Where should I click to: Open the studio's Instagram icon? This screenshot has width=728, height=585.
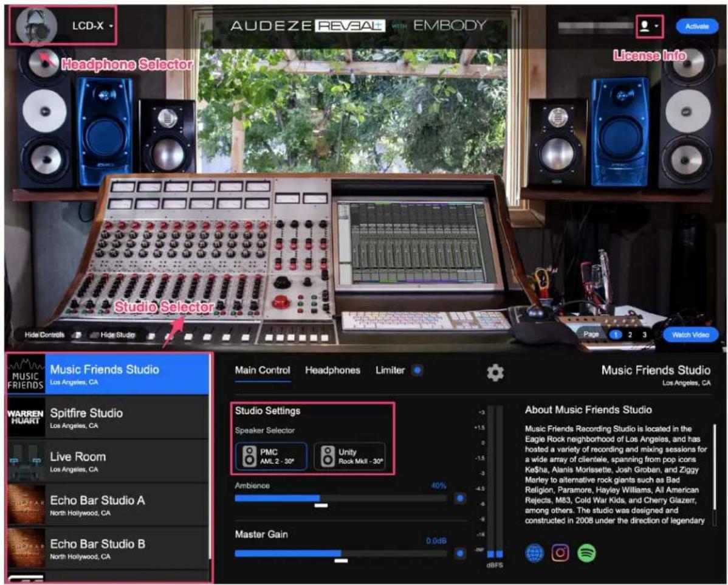point(560,553)
